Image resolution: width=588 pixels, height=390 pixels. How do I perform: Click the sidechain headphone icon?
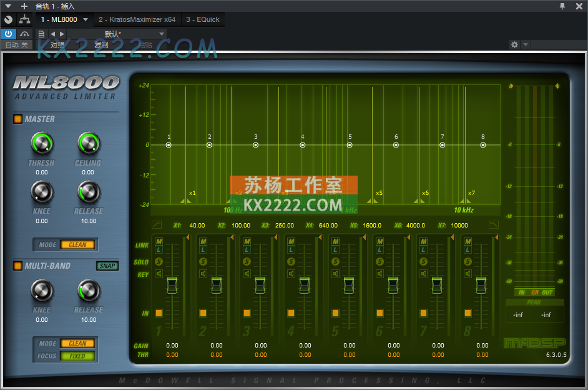[25, 34]
